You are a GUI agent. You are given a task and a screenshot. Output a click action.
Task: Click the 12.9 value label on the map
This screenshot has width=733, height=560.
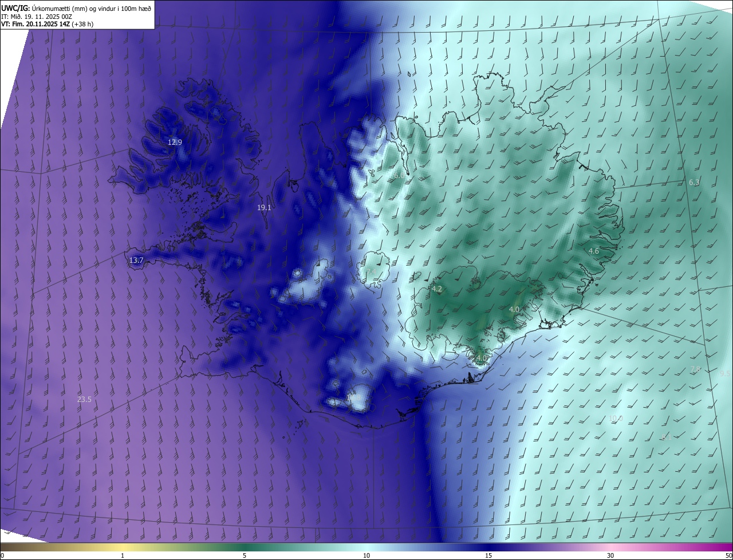coord(175,142)
